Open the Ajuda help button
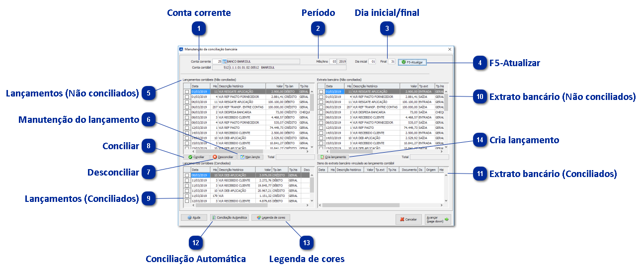The width and height of the screenshot is (644, 273). (x=194, y=217)
